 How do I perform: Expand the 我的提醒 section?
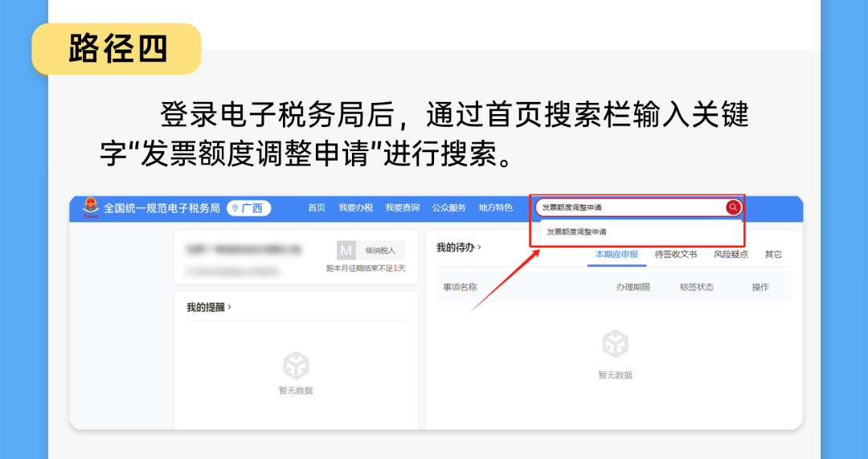pos(209,307)
